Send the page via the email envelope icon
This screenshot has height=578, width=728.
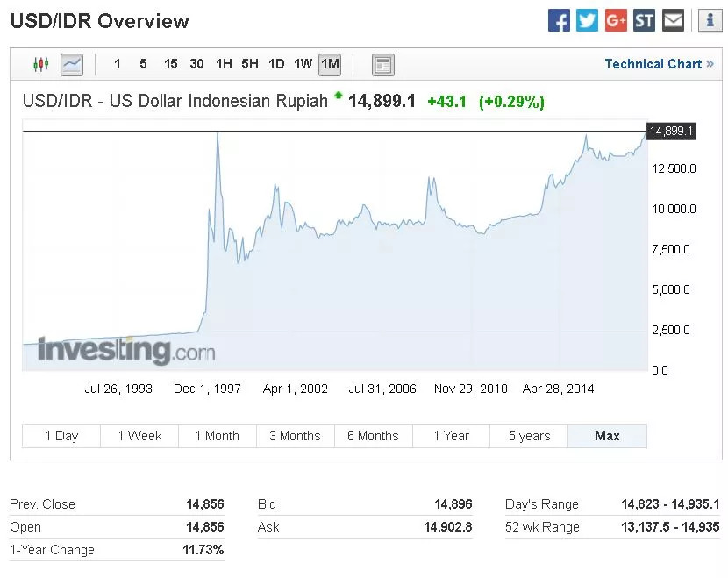tap(673, 20)
